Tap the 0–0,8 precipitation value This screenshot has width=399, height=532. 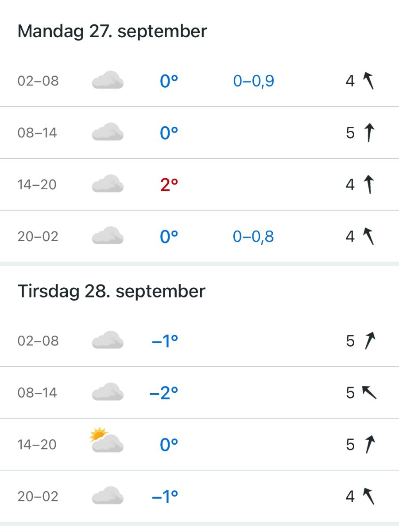point(253,237)
